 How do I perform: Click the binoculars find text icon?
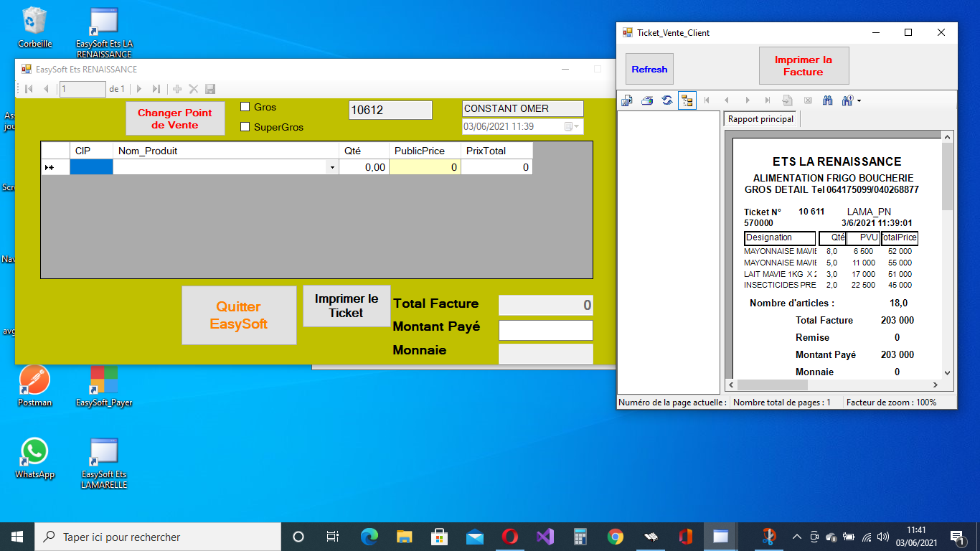click(827, 101)
